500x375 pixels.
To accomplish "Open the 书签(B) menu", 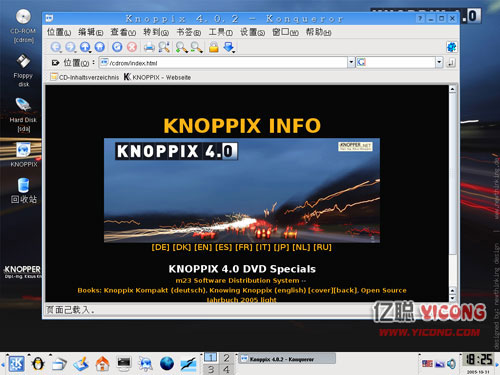I will [x=189, y=32].
